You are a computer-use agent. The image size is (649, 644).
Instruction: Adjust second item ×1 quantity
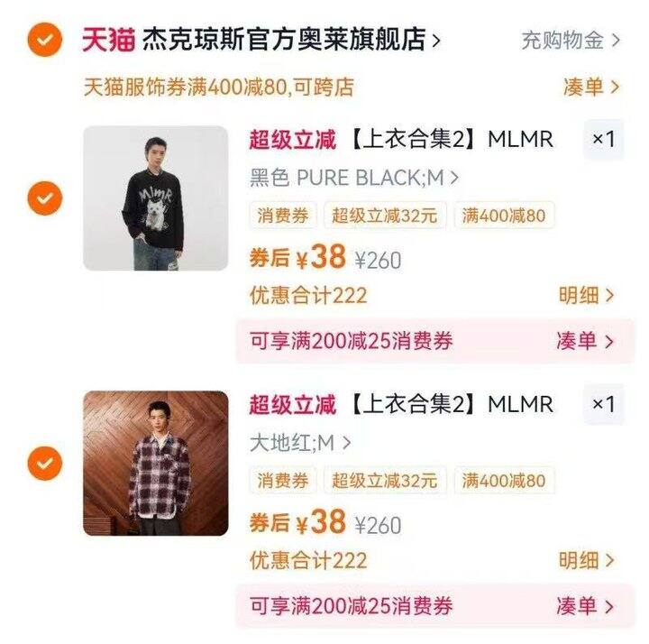pyautogui.click(x=603, y=404)
